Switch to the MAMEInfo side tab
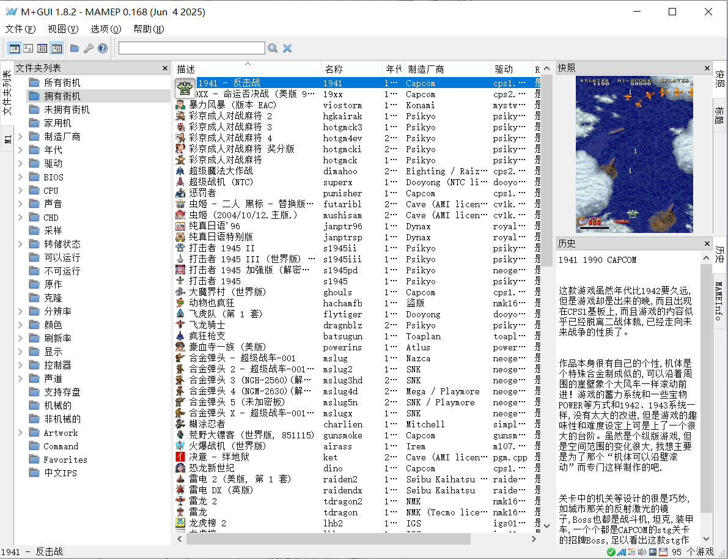The image size is (728, 560). [719, 300]
